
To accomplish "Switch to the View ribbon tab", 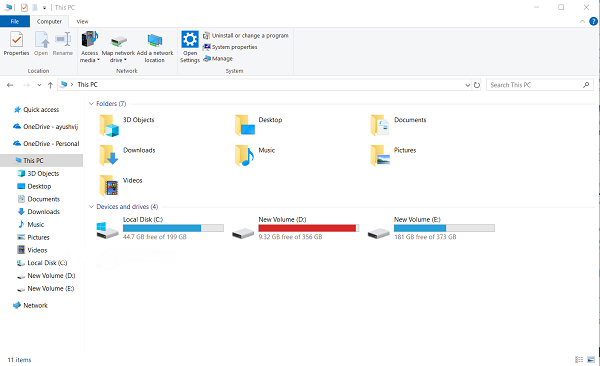I will point(82,21).
